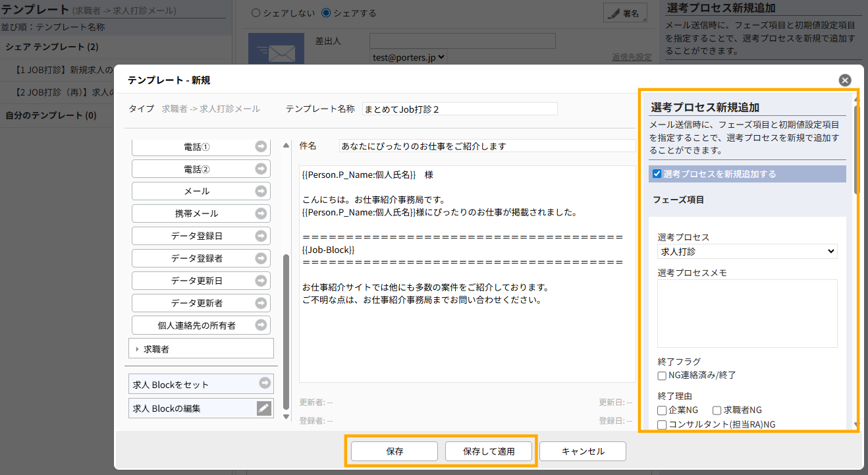Open the 選考プロセス dropdown showing 求人打診
Screen dimensions: 868x475
[747, 251]
